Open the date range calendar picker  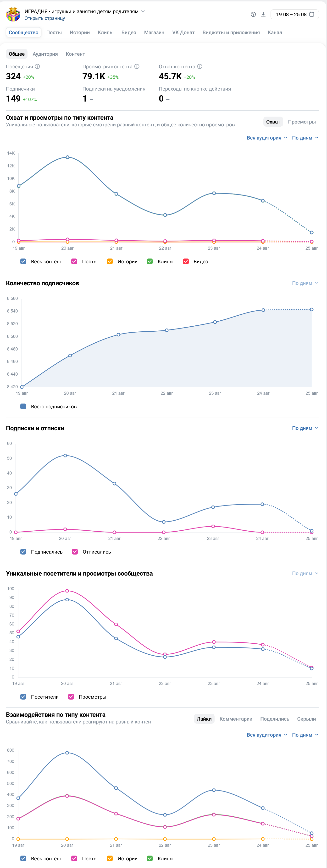pos(295,15)
